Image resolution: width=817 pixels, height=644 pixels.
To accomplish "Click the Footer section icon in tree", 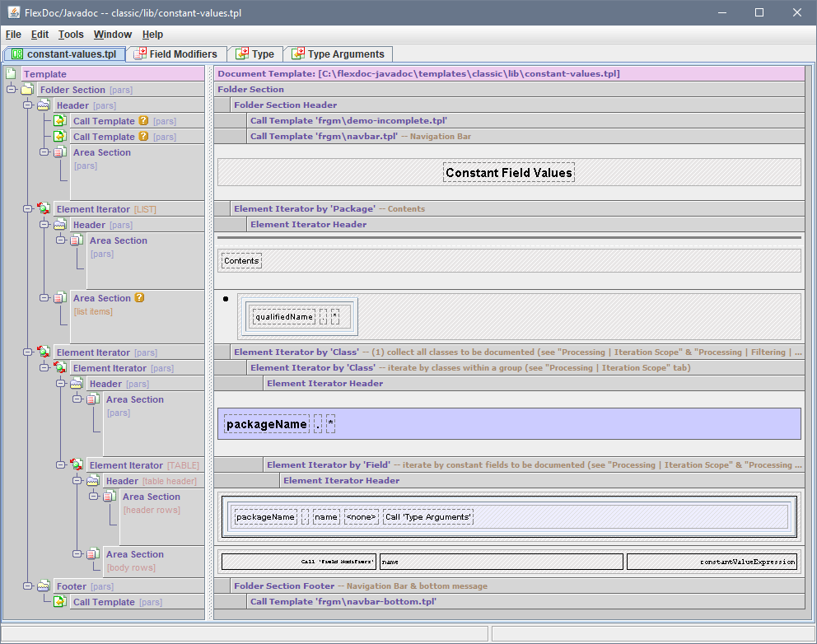I will click(x=44, y=586).
